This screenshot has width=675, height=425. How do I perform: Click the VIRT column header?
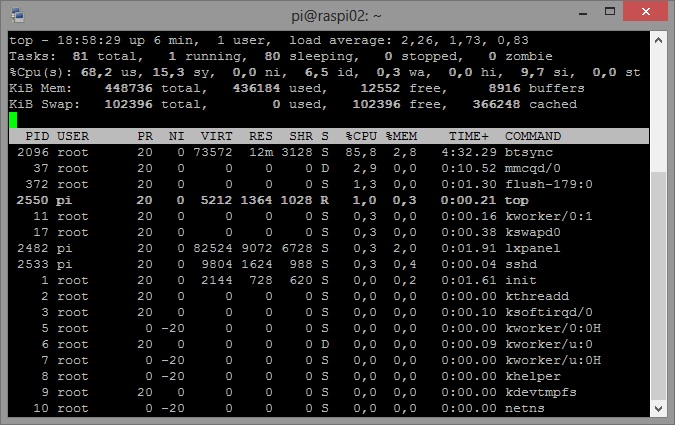217,136
